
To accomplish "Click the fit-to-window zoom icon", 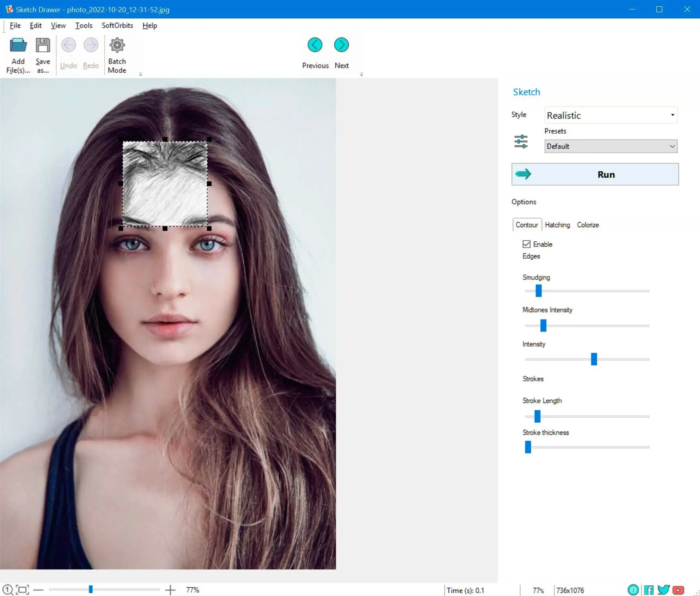I will coord(22,590).
